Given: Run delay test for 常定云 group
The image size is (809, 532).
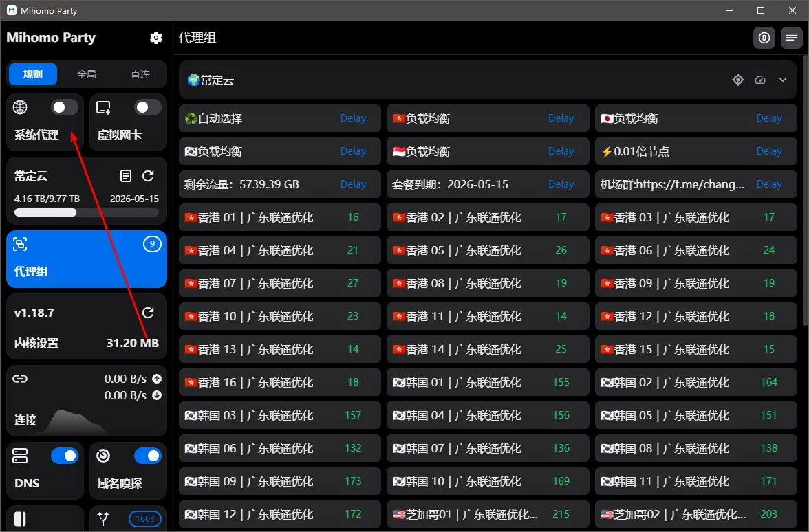Looking at the screenshot, I should [x=760, y=80].
